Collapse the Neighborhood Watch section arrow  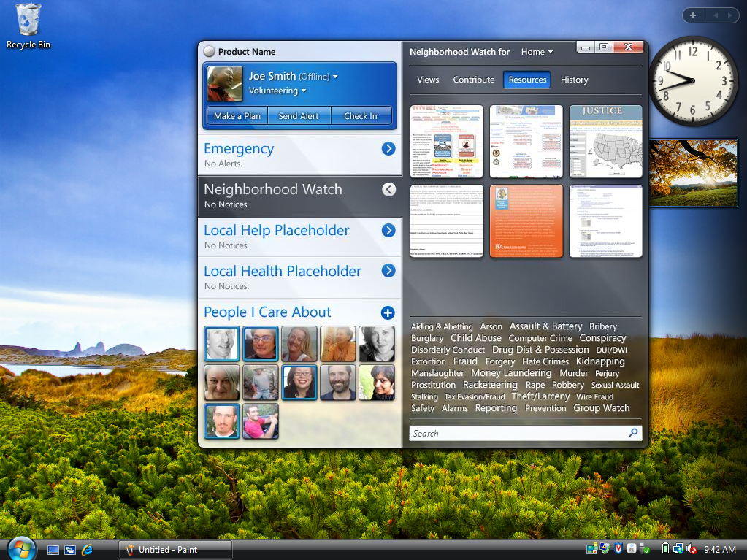point(388,190)
